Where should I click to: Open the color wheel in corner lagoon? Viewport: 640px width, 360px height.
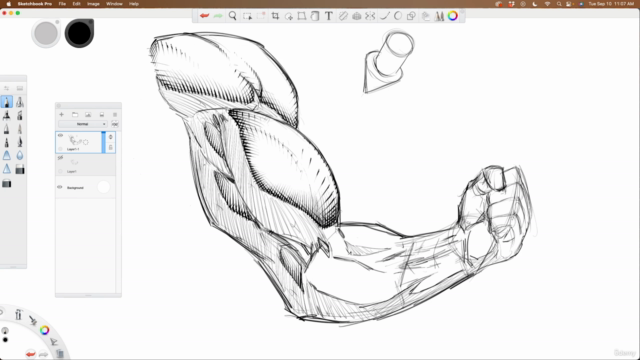(x=44, y=330)
